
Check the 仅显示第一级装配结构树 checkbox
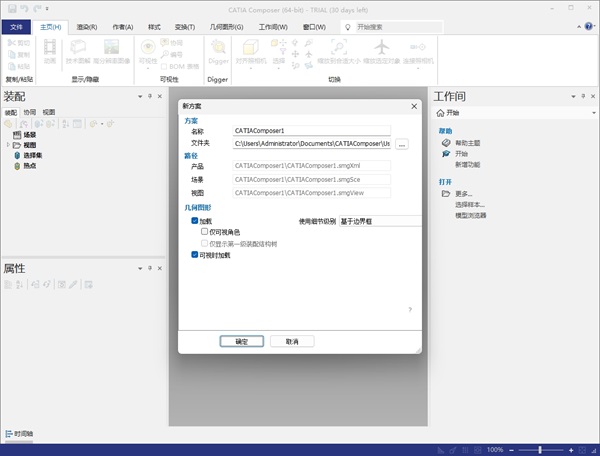[x=204, y=243]
